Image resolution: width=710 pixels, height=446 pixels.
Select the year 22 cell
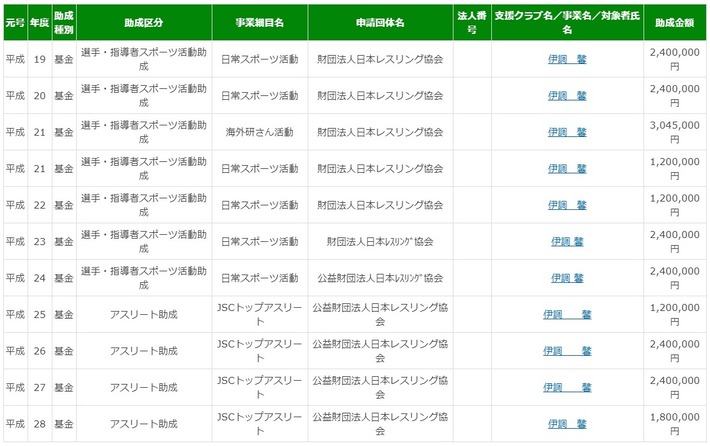(39, 205)
